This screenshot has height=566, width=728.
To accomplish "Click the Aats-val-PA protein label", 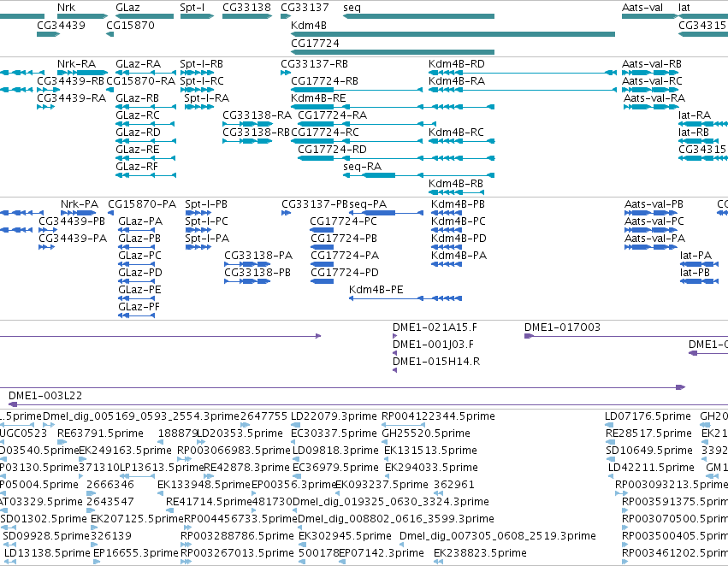I will (x=654, y=239).
